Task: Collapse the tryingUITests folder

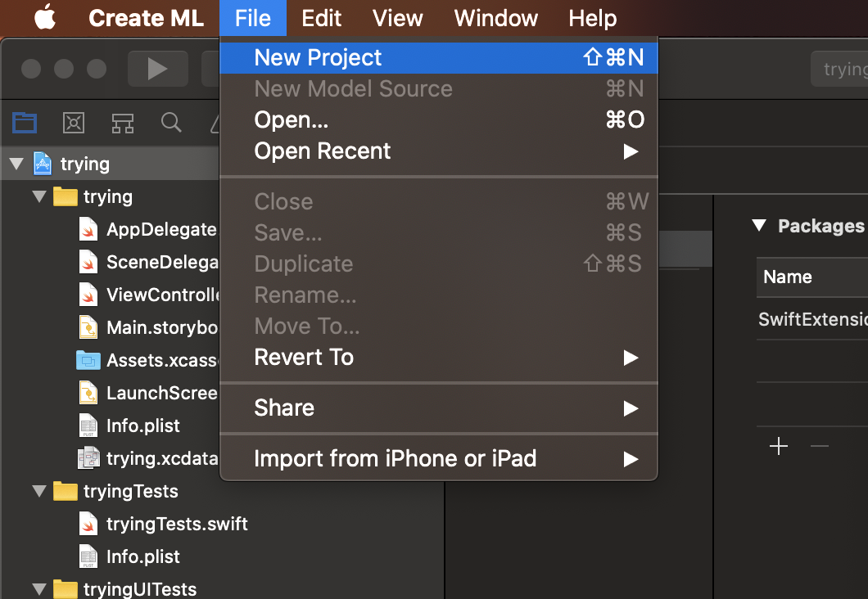Action: [x=39, y=588]
